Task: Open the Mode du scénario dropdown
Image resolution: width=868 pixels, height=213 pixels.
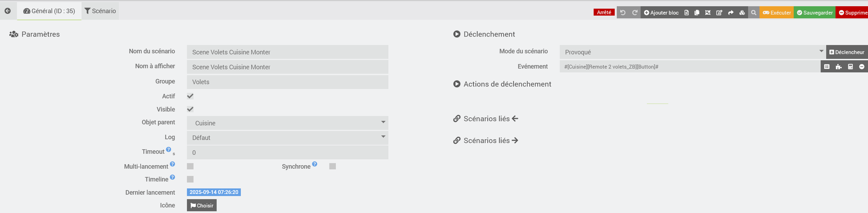Action: point(692,52)
